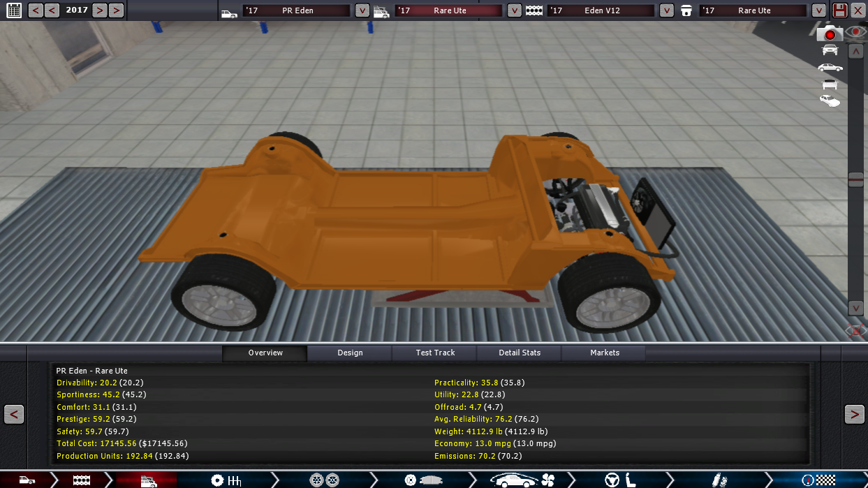Screen dimensions: 868x488
Task: Click the first forward arrow after 2017
Action: click(x=99, y=10)
